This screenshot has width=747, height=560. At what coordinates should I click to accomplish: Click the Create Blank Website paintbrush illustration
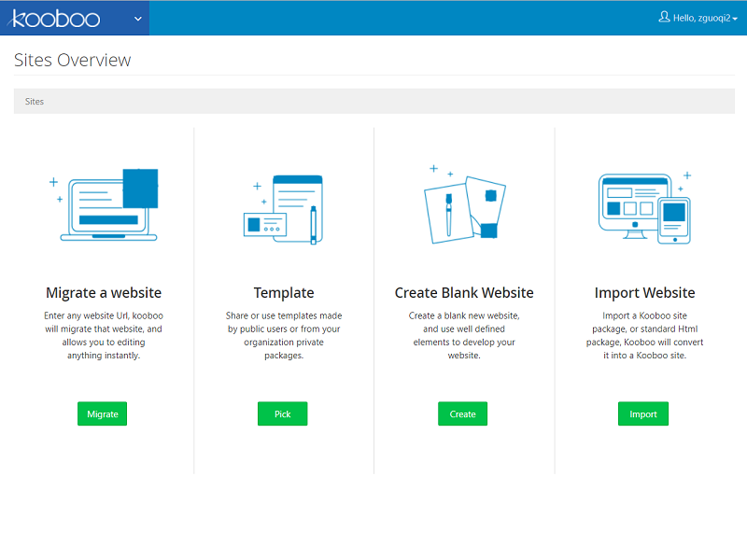pyautogui.click(x=464, y=204)
